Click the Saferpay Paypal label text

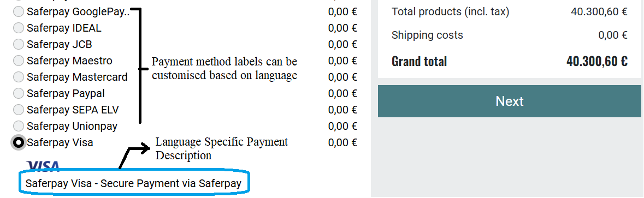click(x=66, y=93)
